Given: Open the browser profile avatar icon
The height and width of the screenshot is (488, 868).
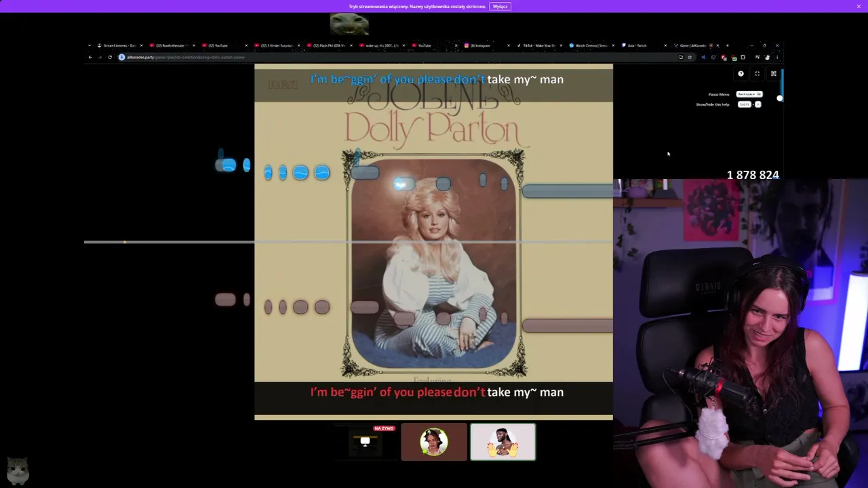Looking at the screenshot, I should coord(766,57).
